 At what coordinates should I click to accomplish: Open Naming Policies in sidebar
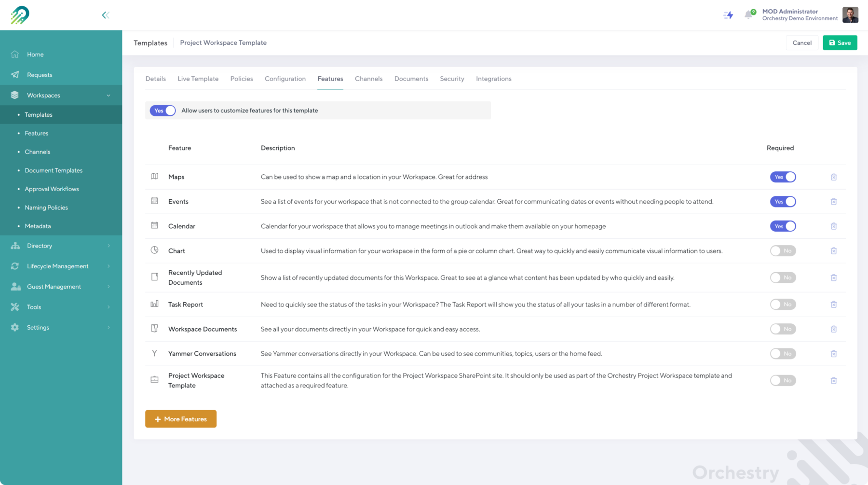pyautogui.click(x=46, y=208)
